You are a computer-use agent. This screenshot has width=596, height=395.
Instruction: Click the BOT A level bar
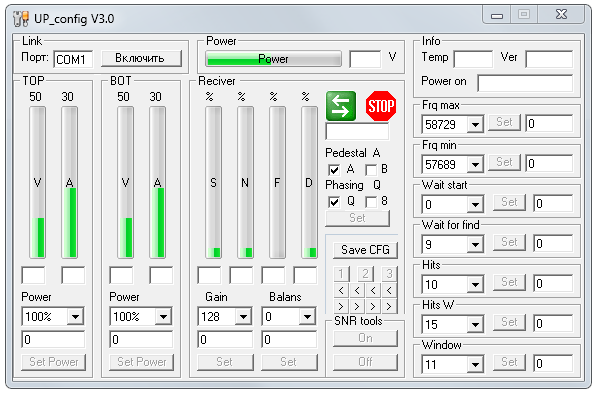157,182
